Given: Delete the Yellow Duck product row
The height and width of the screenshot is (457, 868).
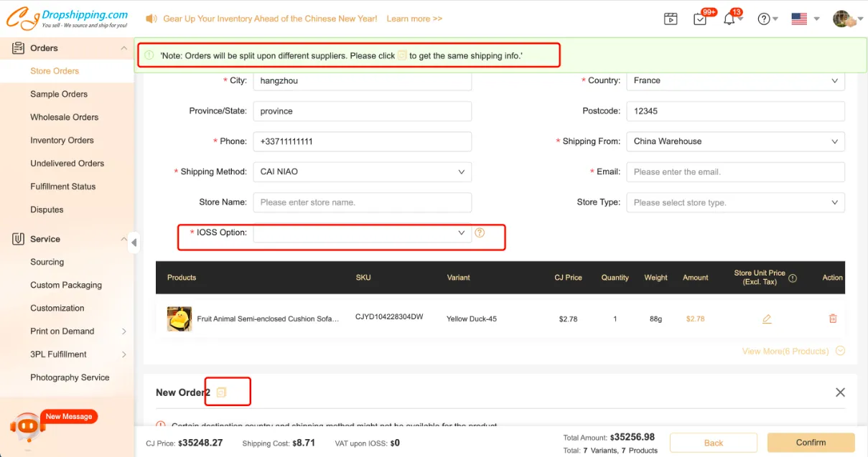Looking at the screenshot, I should (x=833, y=319).
